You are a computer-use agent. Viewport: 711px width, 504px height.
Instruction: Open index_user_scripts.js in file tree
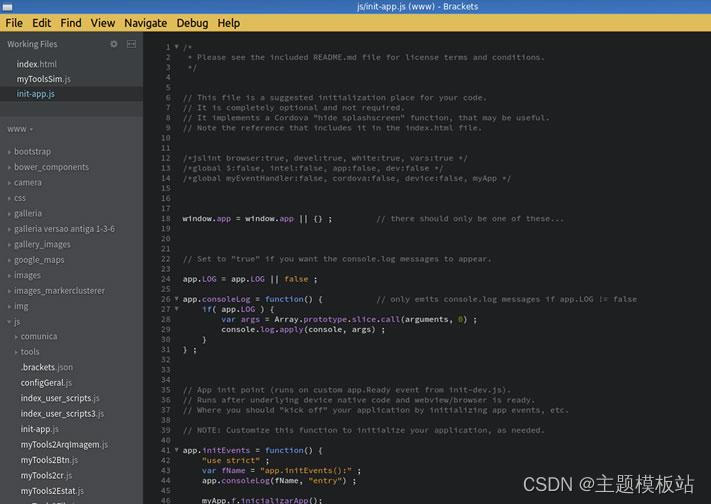click(60, 398)
